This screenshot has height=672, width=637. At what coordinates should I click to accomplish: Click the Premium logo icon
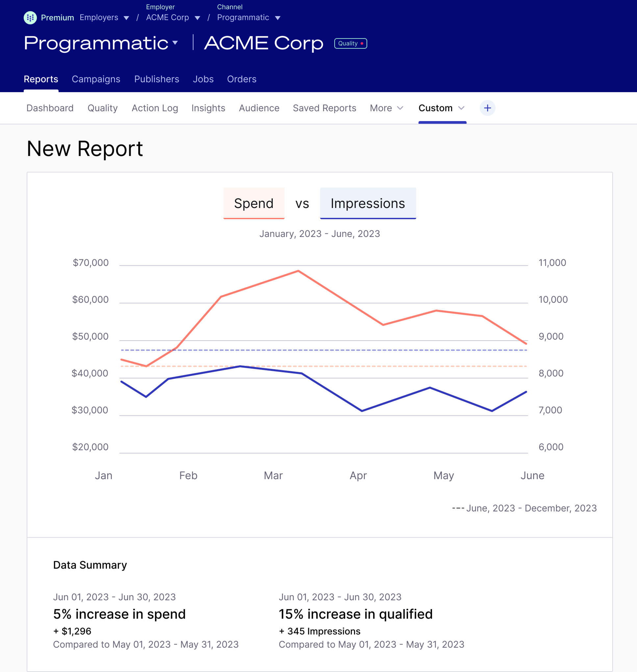point(30,18)
